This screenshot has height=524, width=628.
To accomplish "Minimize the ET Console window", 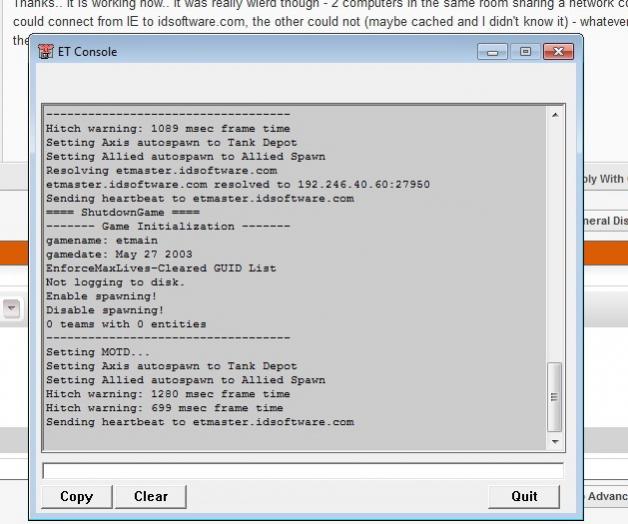I will tap(490, 51).
